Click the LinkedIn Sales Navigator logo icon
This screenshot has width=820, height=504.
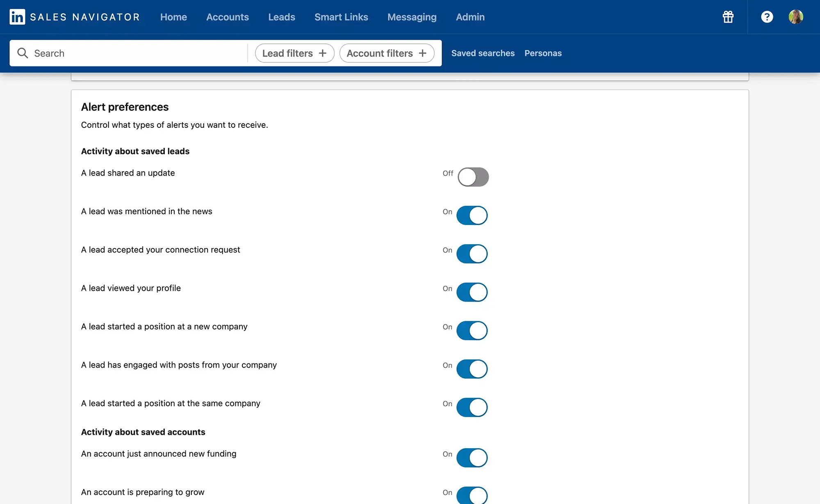click(17, 16)
